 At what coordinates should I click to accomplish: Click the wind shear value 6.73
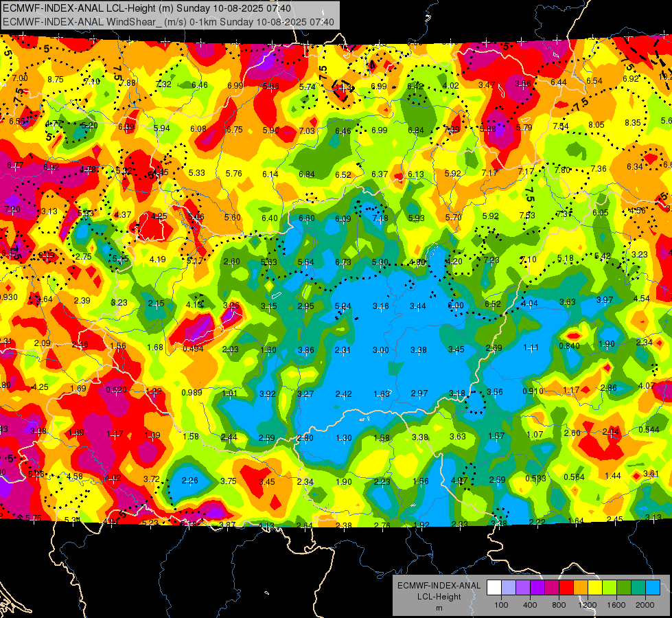343,262
